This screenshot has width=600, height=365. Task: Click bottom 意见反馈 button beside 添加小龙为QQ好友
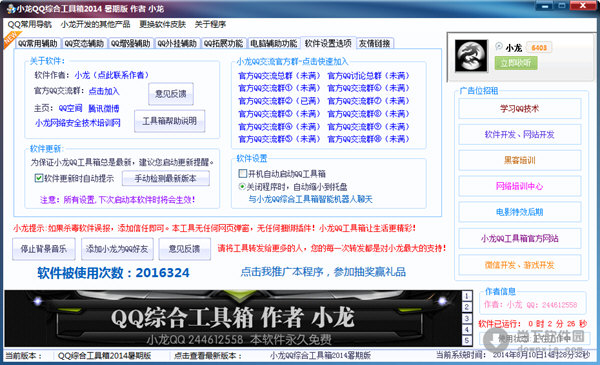pyautogui.click(x=184, y=249)
